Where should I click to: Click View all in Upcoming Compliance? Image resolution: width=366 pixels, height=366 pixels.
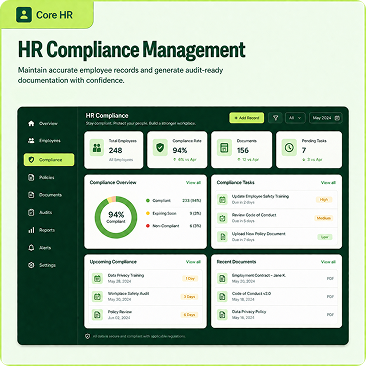click(193, 262)
